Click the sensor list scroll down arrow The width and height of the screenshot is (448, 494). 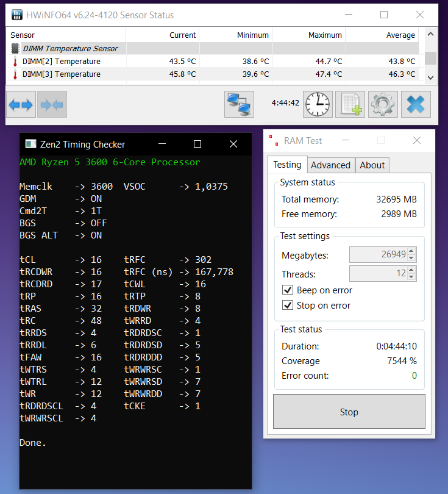[x=431, y=77]
